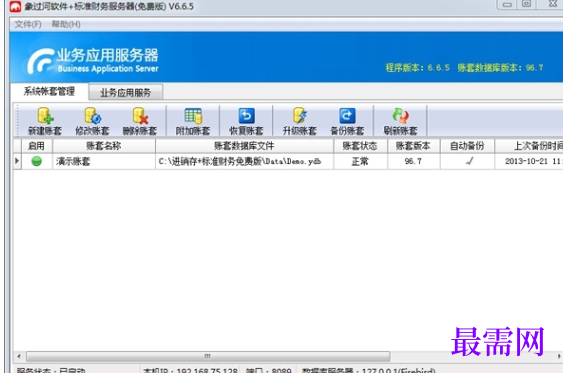Click the 正常 status cell

click(x=360, y=161)
